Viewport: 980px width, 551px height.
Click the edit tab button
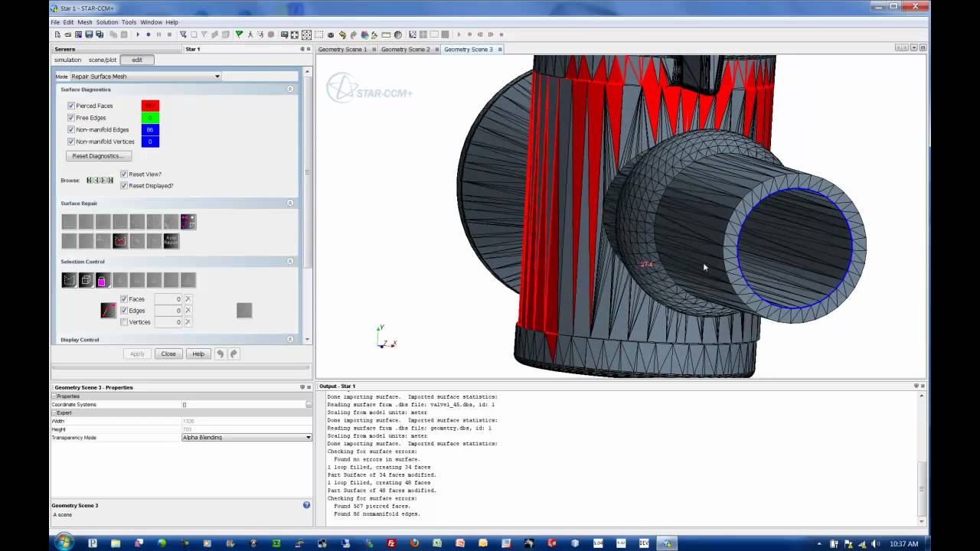137,60
